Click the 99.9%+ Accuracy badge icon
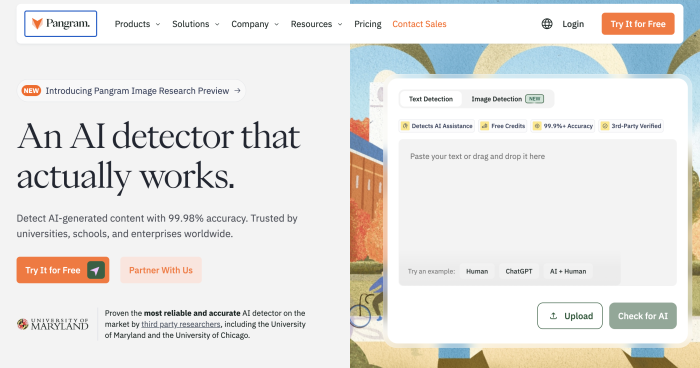 537,126
